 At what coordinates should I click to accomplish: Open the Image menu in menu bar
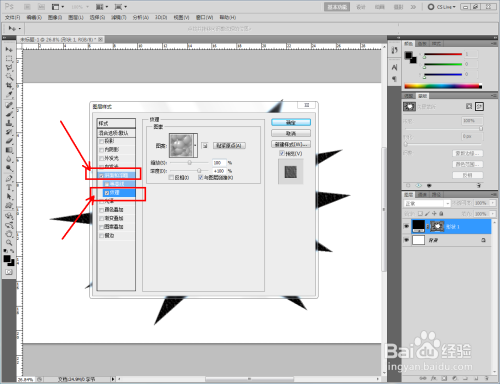click(x=55, y=17)
